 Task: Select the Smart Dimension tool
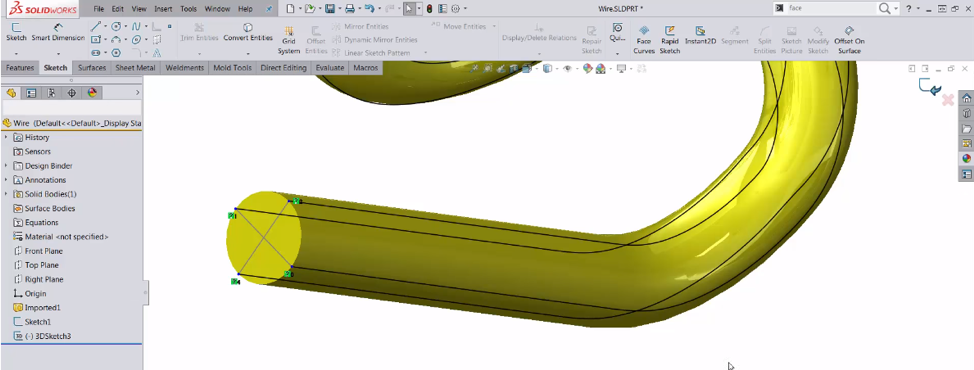[58, 32]
